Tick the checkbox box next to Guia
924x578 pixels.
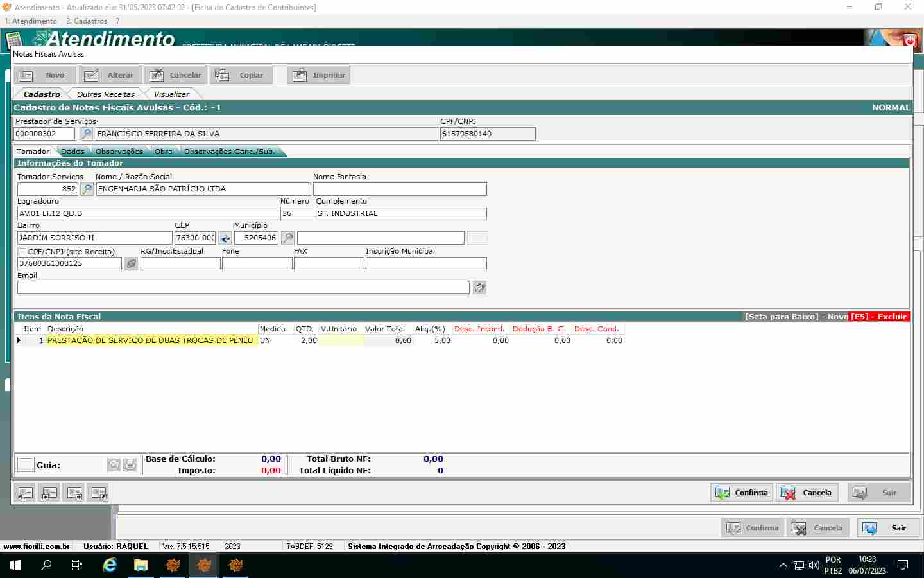[x=26, y=465]
